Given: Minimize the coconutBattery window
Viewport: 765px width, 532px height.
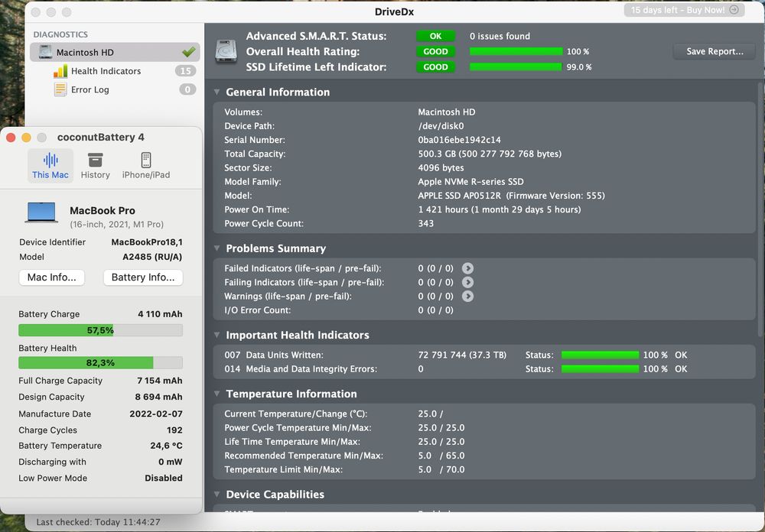Looking at the screenshot, I should pos(26,138).
